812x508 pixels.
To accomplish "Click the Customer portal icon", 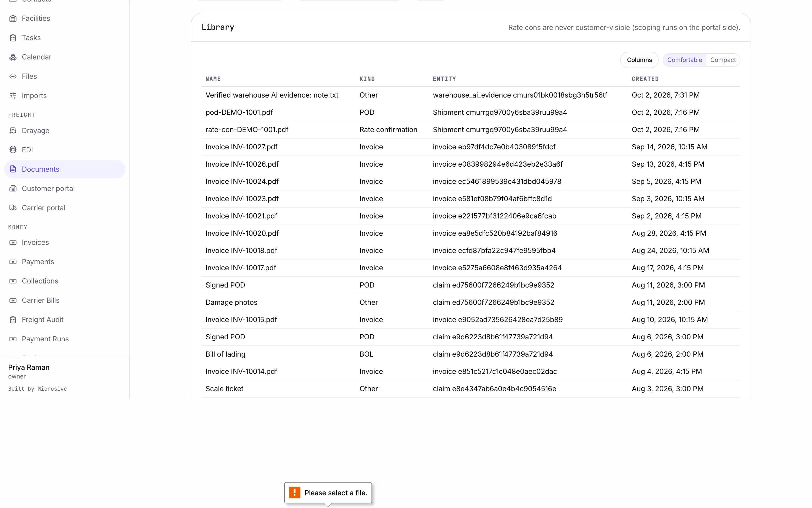I will pyautogui.click(x=13, y=188).
